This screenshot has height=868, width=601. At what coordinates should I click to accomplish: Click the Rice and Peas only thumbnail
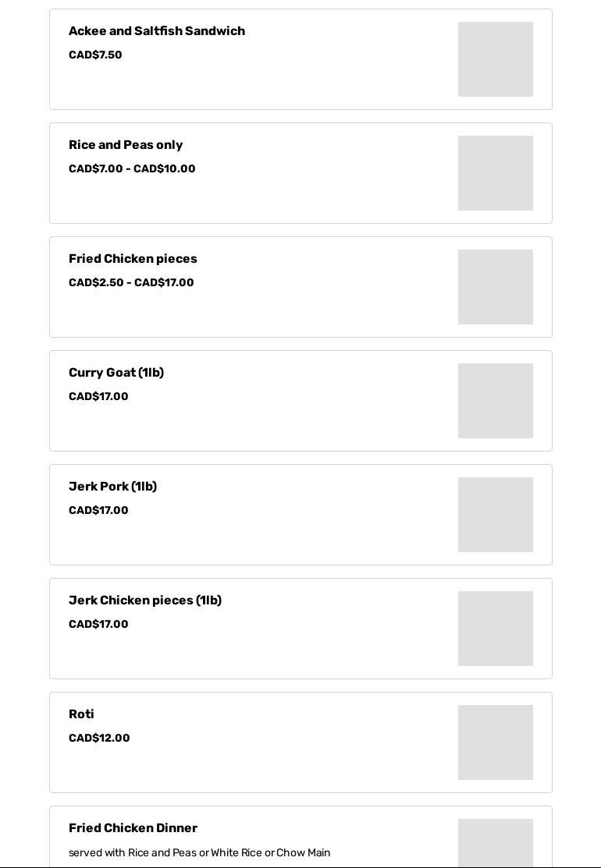point(495,173)
